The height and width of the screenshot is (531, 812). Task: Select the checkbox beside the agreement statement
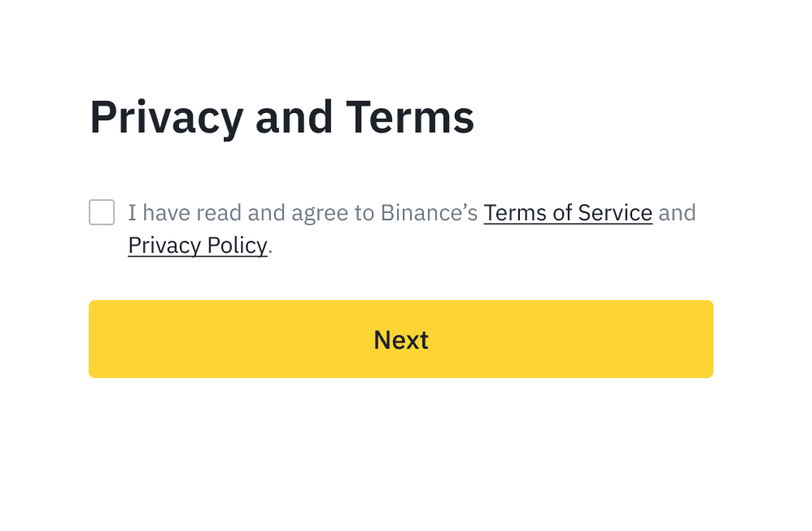tap(101, 212)
